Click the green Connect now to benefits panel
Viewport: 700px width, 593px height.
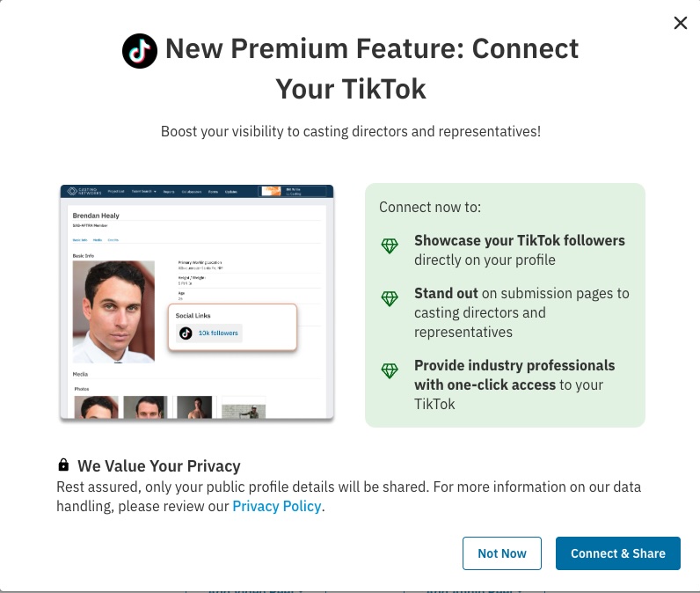505,304
